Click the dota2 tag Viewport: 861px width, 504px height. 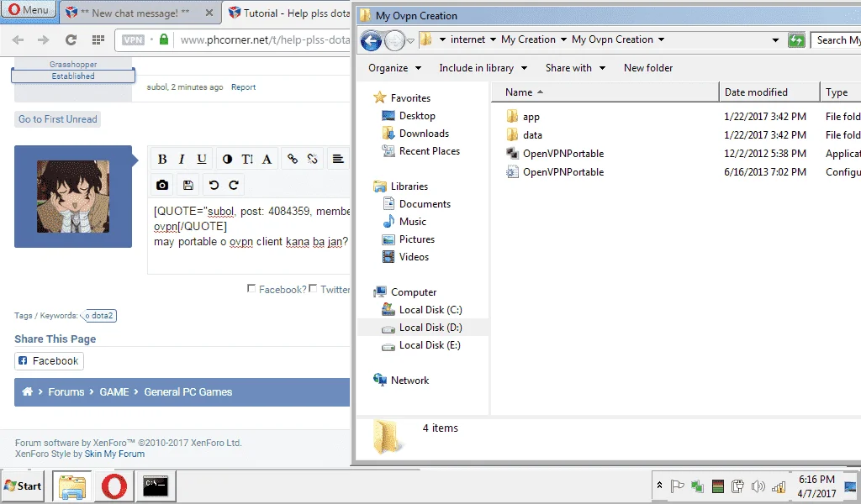click(x=99, y=315)
